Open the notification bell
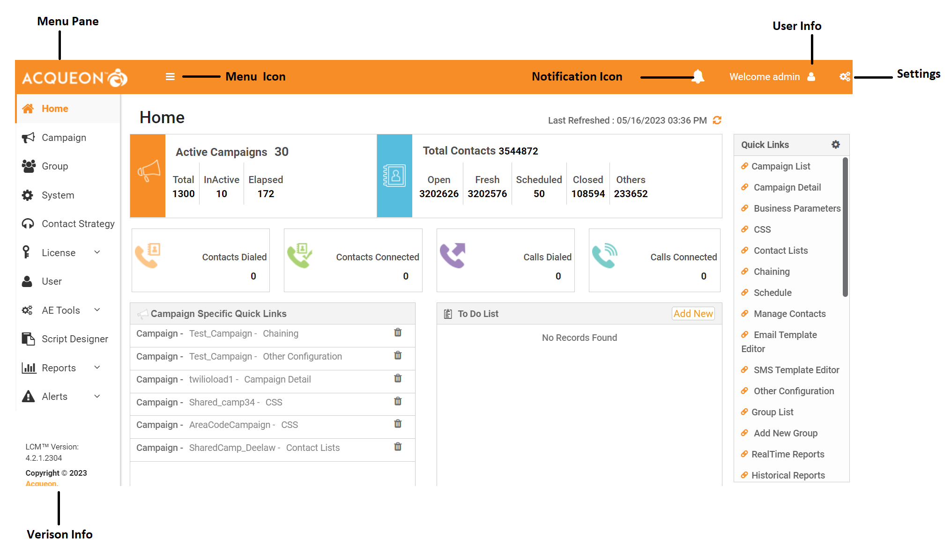Screen dimensions: 951x560 [698, 76]
